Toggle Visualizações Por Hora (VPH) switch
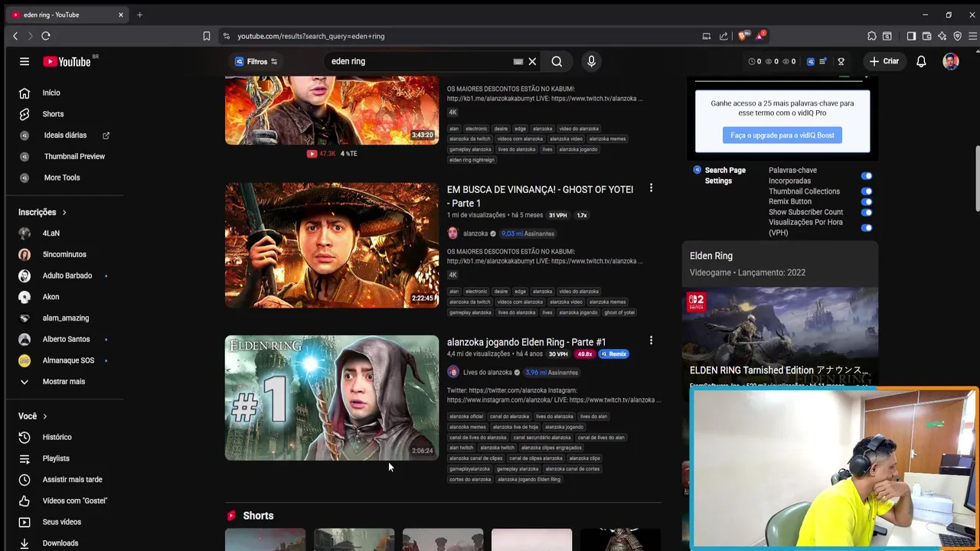The image size is (980, 551). (x=867, y=227)
